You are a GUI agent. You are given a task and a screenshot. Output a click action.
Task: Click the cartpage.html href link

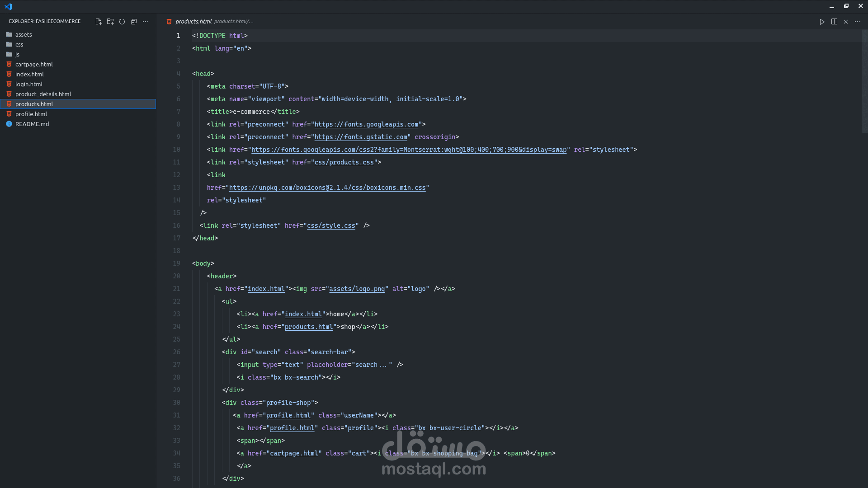[x=294, y=453]
